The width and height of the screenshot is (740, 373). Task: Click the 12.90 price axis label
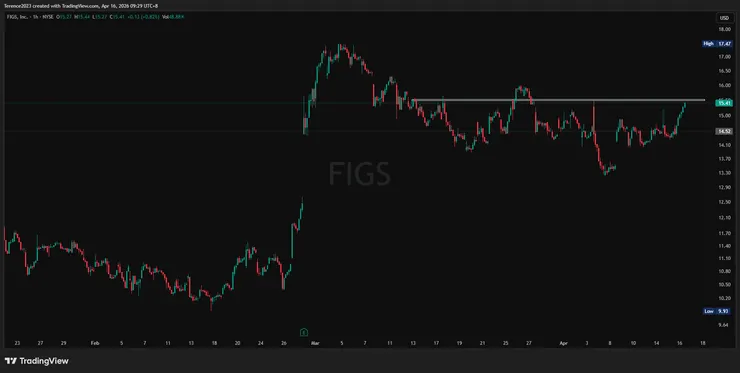pos(724,187)
